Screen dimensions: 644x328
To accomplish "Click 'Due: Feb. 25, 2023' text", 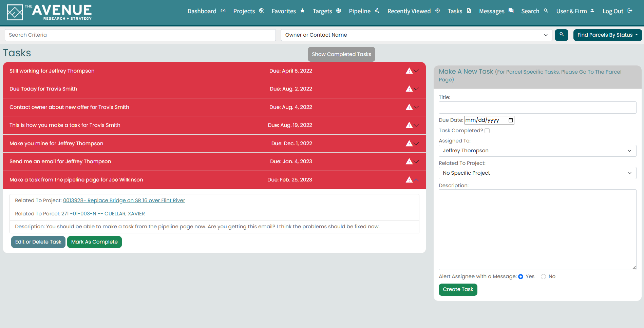I will coord(290,180).
